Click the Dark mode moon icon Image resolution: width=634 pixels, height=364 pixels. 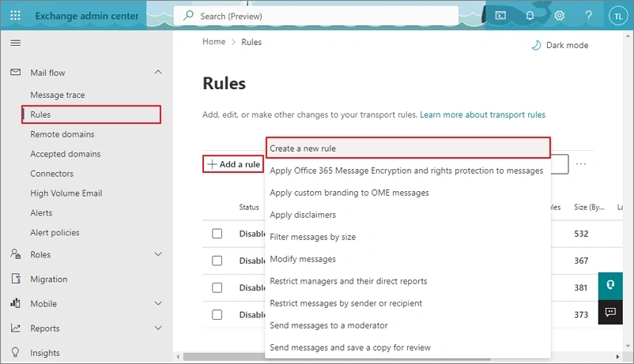point(536,45)
